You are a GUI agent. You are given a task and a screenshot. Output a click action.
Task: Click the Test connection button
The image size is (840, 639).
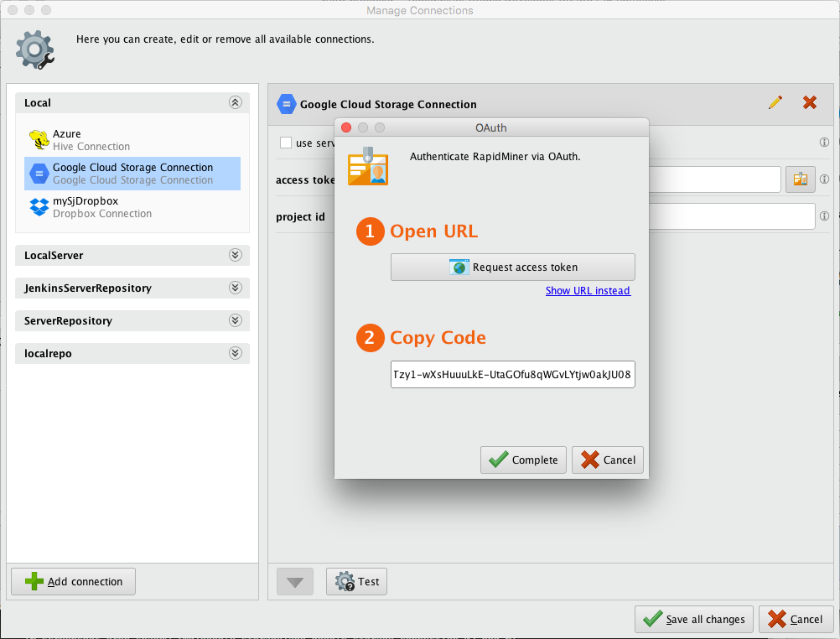coord(357,582)
